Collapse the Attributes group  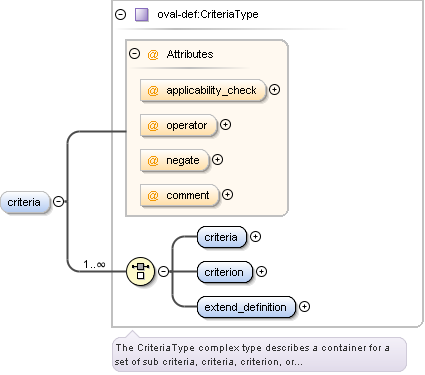click(x=135, y=54)
